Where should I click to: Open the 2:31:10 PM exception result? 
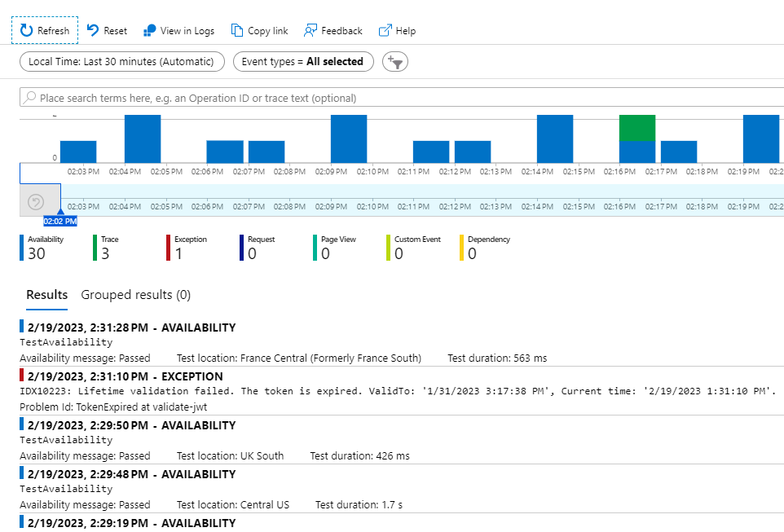402,392
